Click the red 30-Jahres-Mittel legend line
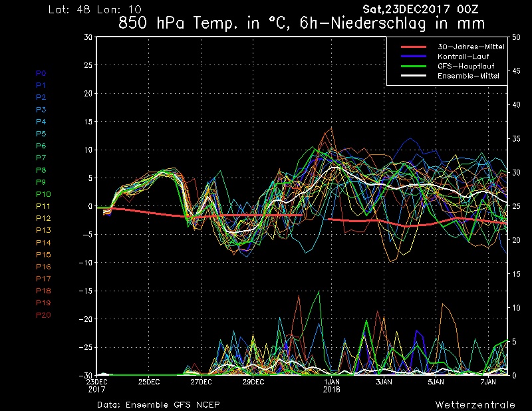 414,47
